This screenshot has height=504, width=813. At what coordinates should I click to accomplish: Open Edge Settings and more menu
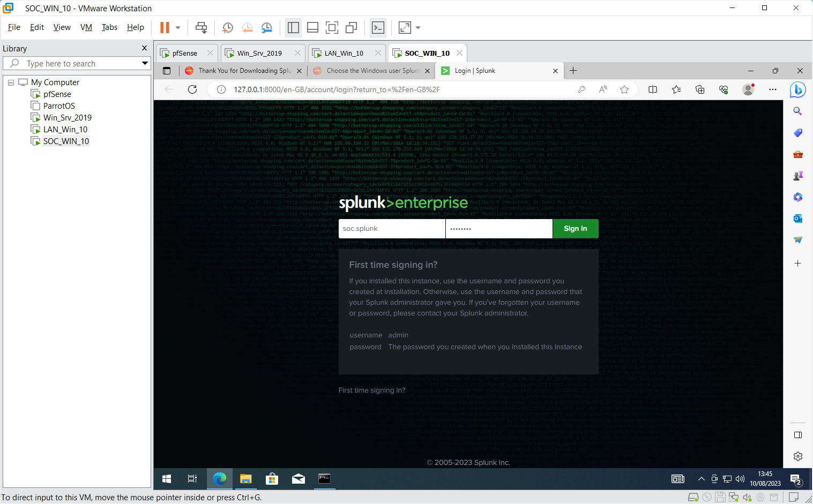coord(772,89)
